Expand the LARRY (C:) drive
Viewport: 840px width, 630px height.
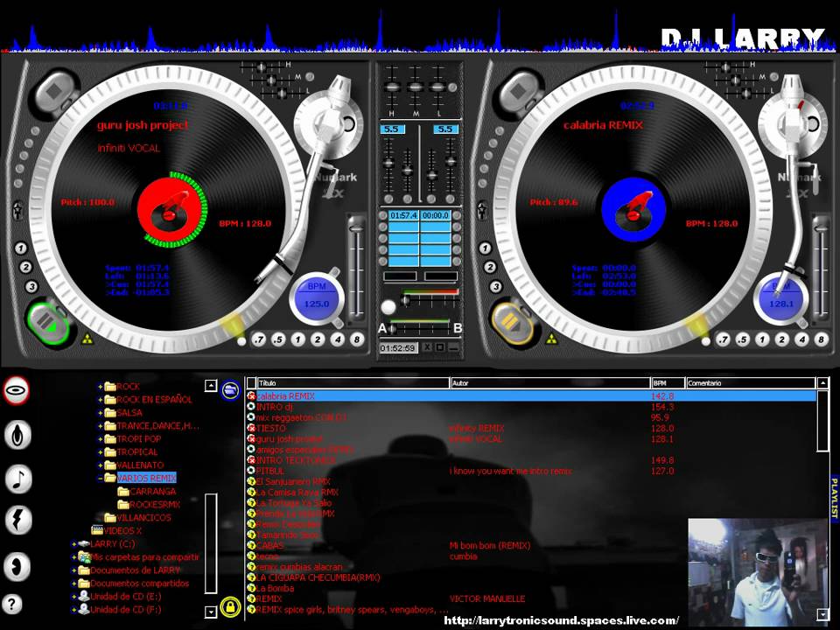(73, 543)
